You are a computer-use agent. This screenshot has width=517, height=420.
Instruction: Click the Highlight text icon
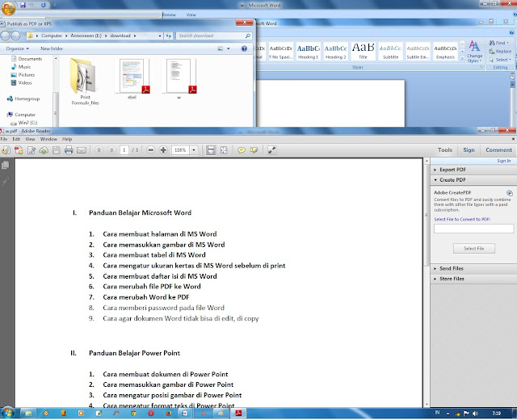(x=254, y=150)
